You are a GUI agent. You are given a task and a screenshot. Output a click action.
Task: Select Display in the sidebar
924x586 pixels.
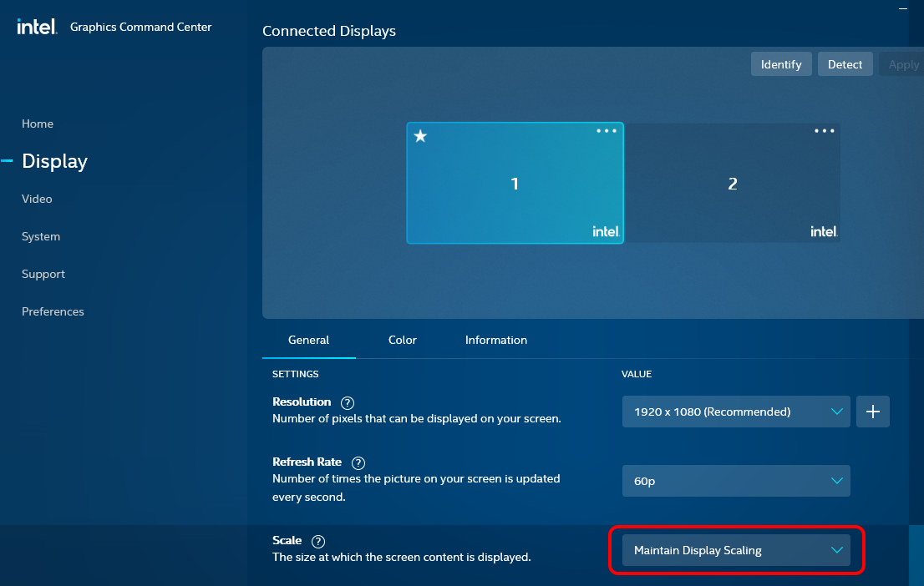pyautogui.click(x=55, y=161)
